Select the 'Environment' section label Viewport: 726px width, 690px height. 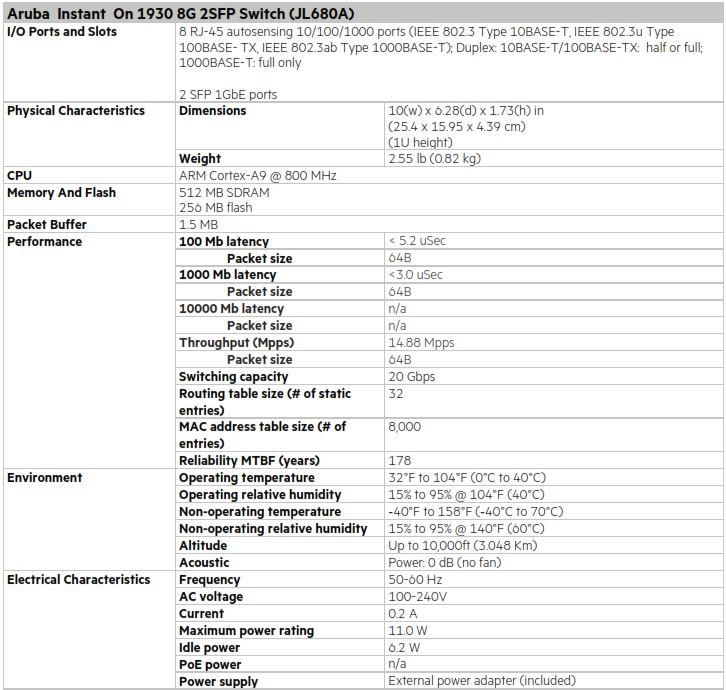44,477
